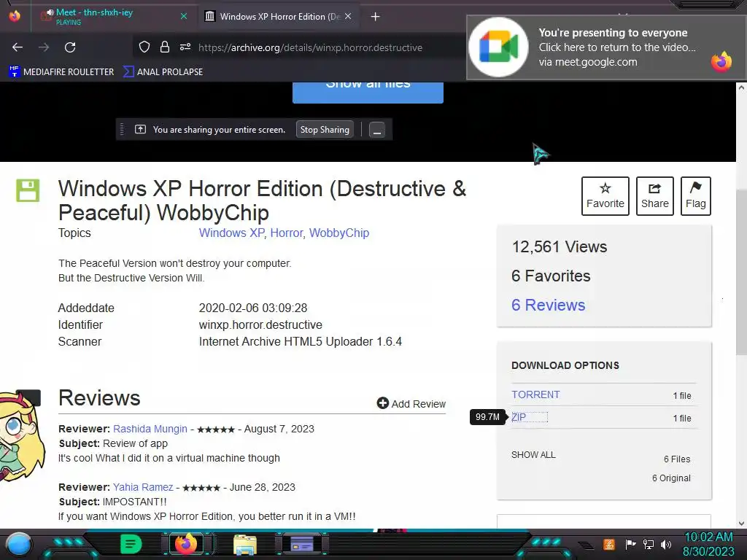Click the archive.org URL address field
This screenshot has width=747, height=560.
tap(310, 47)
